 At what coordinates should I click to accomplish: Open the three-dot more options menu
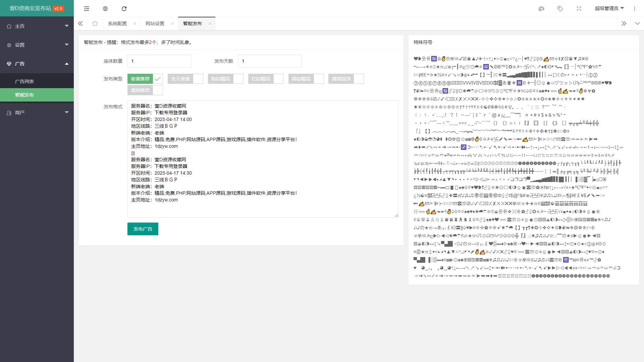[x=635, y=9]
